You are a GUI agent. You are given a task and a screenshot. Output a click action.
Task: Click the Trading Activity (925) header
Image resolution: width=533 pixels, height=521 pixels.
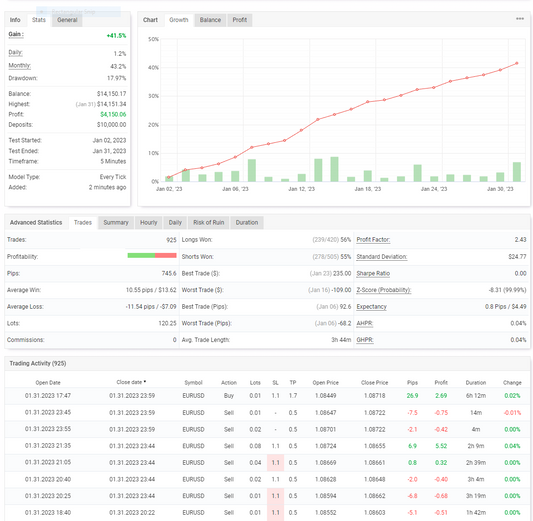tap(38, 364)
